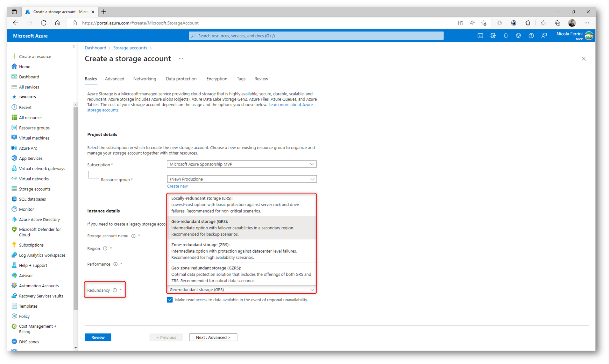Click App Services icon
Viewport: 609px width, 364px height.
pos(14,158)
